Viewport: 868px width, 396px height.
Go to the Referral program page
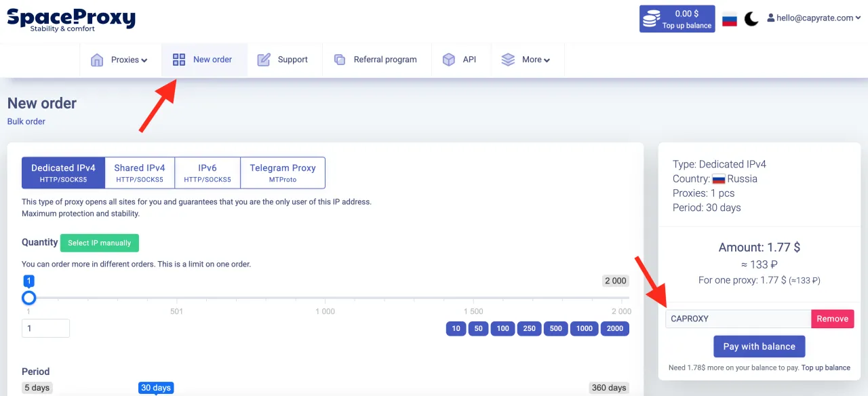coord(376,60)
